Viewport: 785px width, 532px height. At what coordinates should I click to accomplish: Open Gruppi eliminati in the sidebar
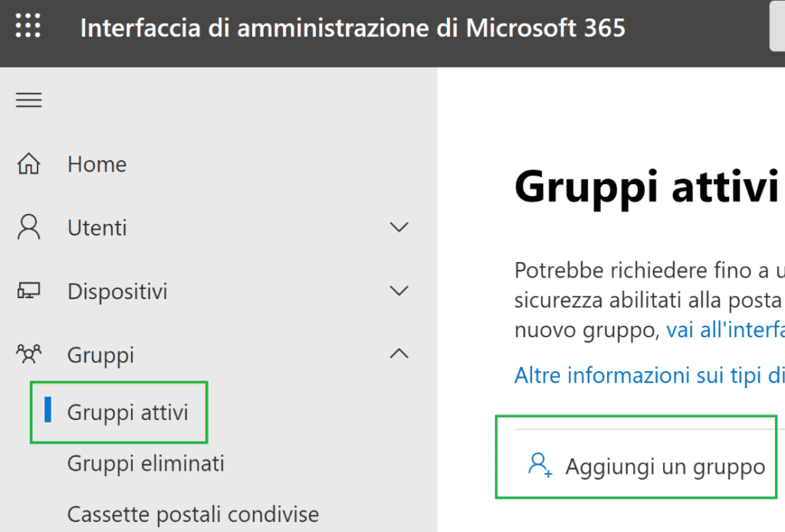(146, 464)
